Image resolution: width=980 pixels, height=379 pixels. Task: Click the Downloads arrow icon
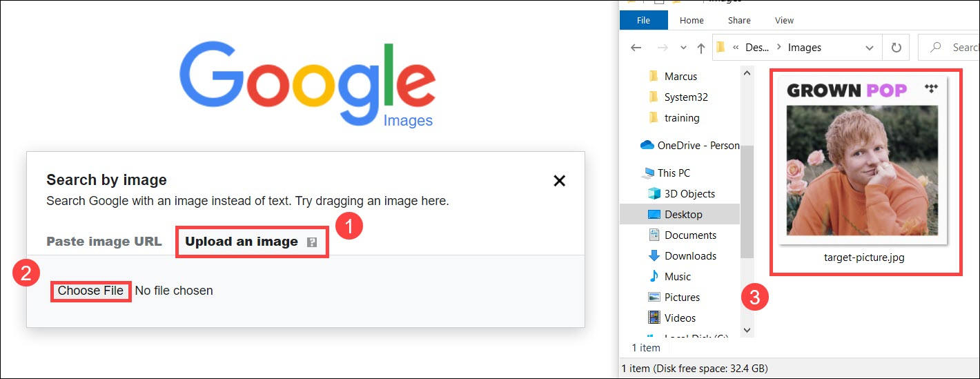pyautogui.click(x=654, y=256)
